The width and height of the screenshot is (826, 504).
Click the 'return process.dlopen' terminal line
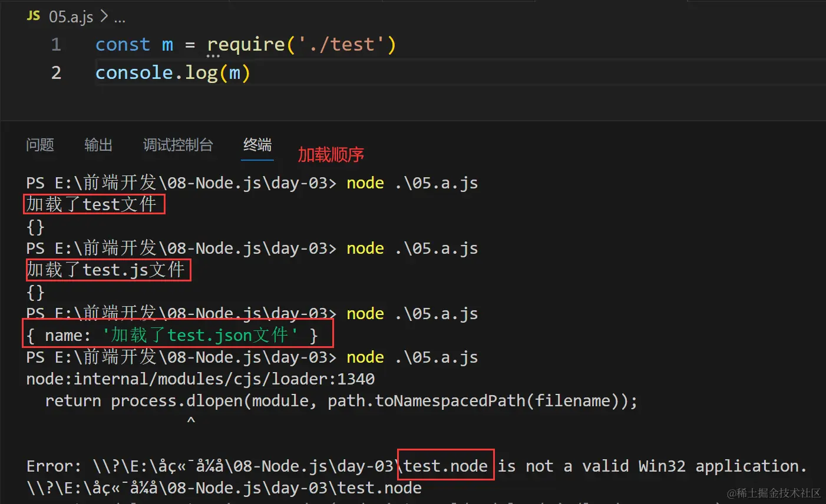coord(341,401)
